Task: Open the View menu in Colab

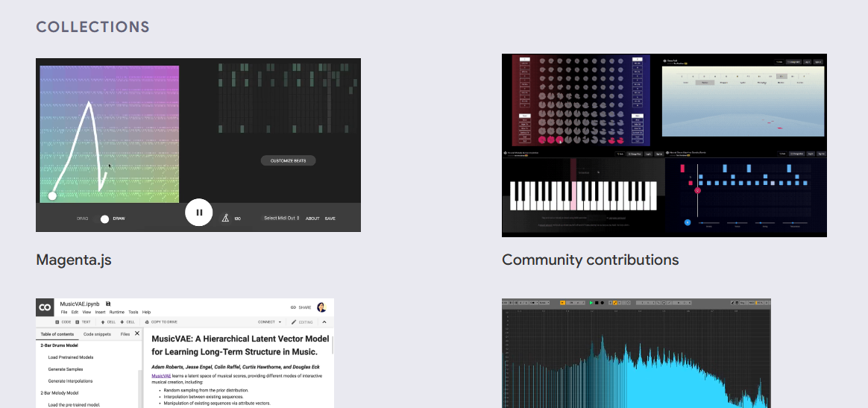Action: [x=87, y=313]
